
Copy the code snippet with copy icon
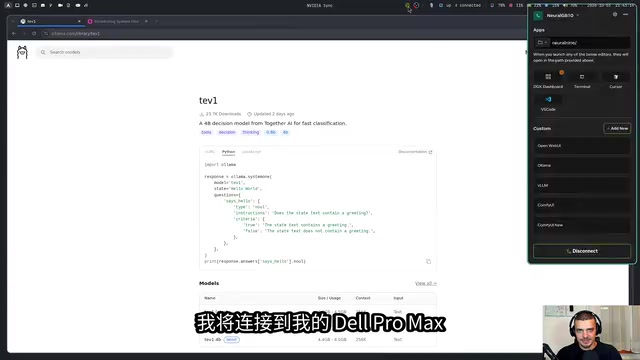pos(428,261)
